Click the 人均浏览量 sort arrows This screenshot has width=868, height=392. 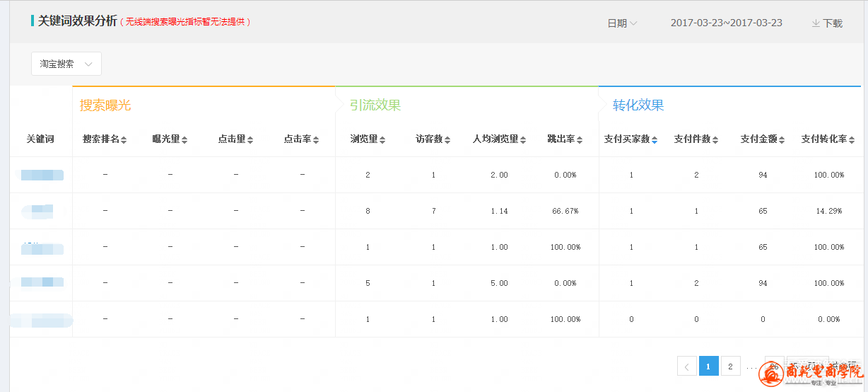click(x=523, y=140)
